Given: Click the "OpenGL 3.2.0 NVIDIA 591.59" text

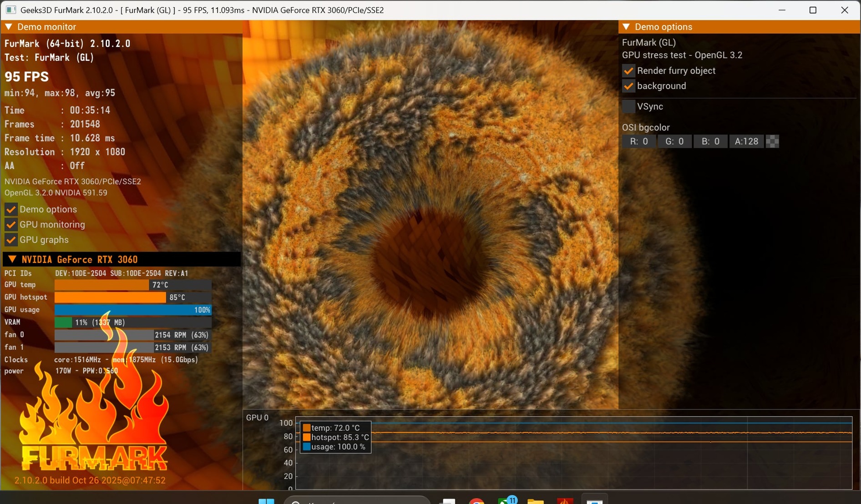Looking at the screenshot, I should (x=56, y=193).
